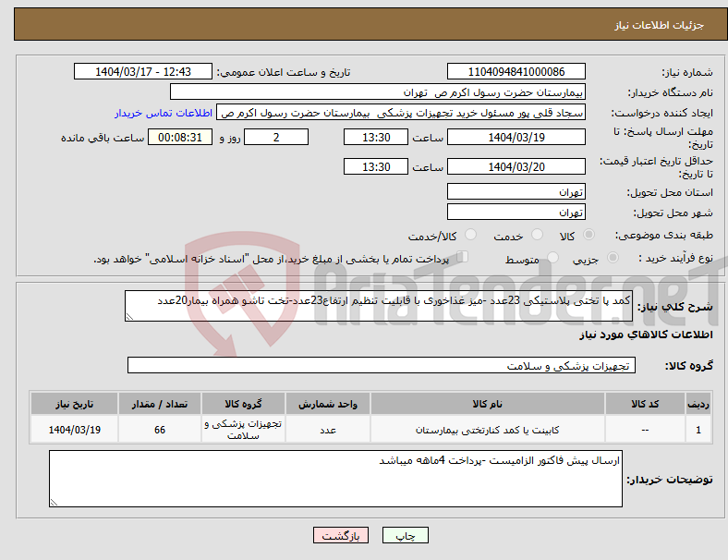The height and width of the screenshot is (560, 728).
Task: Click the گروه کالا column header
Action: point(243,404)
